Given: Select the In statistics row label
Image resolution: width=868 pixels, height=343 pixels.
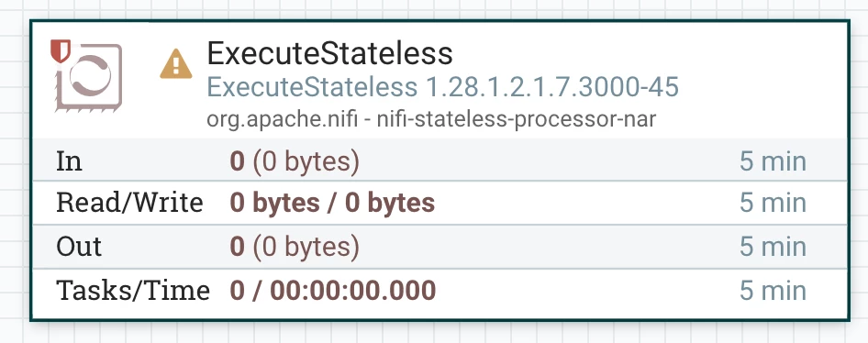Looking at the screenshot, I should click(x=69, y=161).
